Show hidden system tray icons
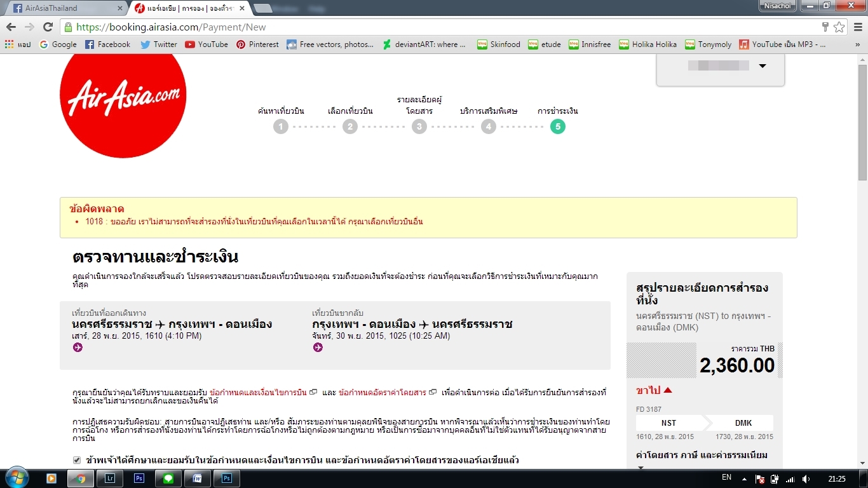 click(x=743, y=479)
